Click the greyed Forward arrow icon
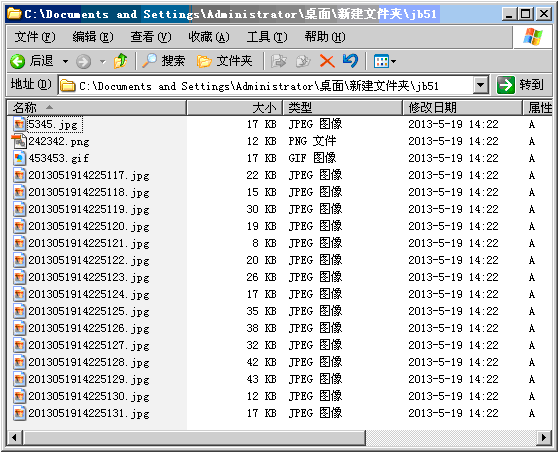Viewport: 559px width, 453px height. [x=83, y=62]
